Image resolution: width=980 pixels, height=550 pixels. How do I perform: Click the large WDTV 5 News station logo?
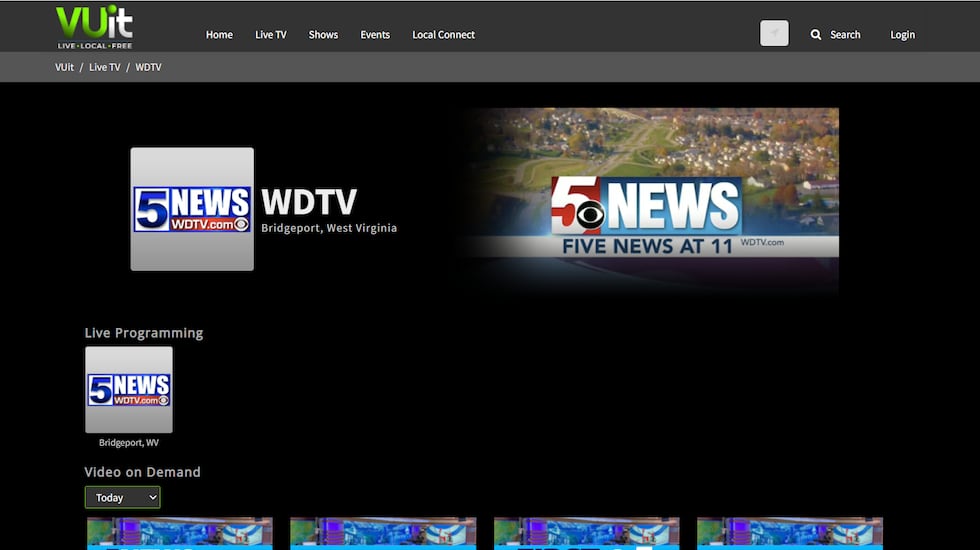coord(192,209)
